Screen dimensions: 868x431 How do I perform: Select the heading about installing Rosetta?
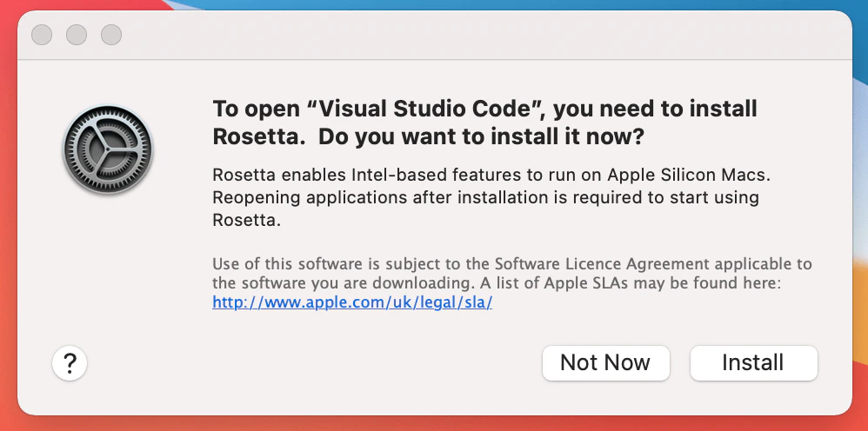485,123
